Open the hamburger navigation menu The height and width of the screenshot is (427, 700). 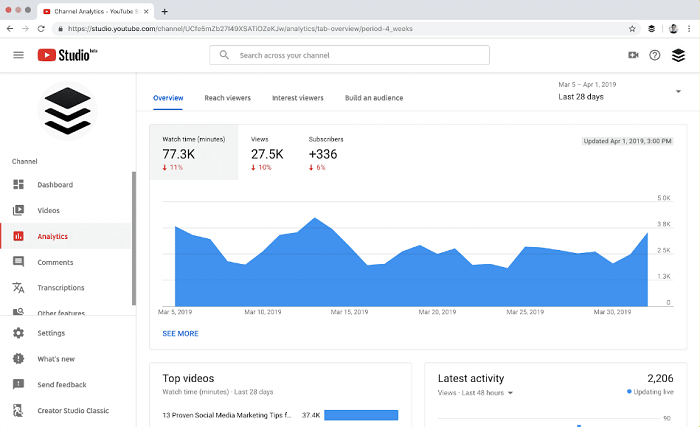18,55
